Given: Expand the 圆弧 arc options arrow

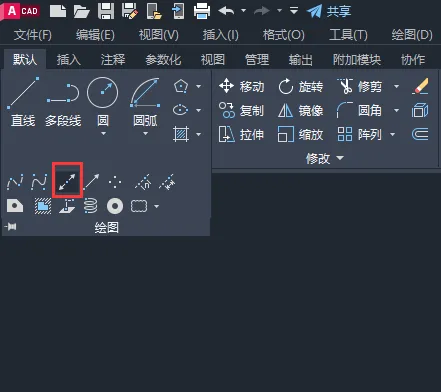Looking at the screenshot, I should [x=145, y=134].
